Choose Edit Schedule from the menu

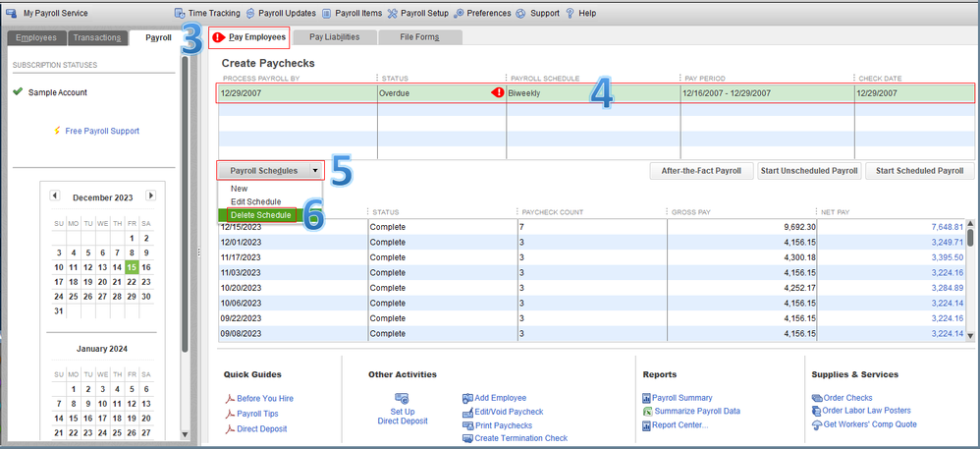(255, 201)
